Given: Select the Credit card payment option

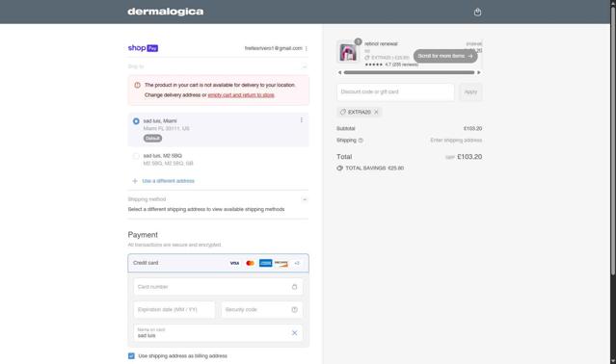Looking at the screenshot, I should point(218,263).
